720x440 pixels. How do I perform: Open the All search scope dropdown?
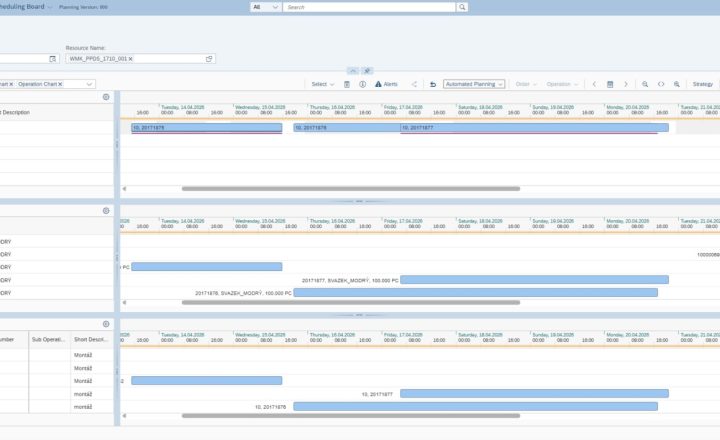[266, 7]
